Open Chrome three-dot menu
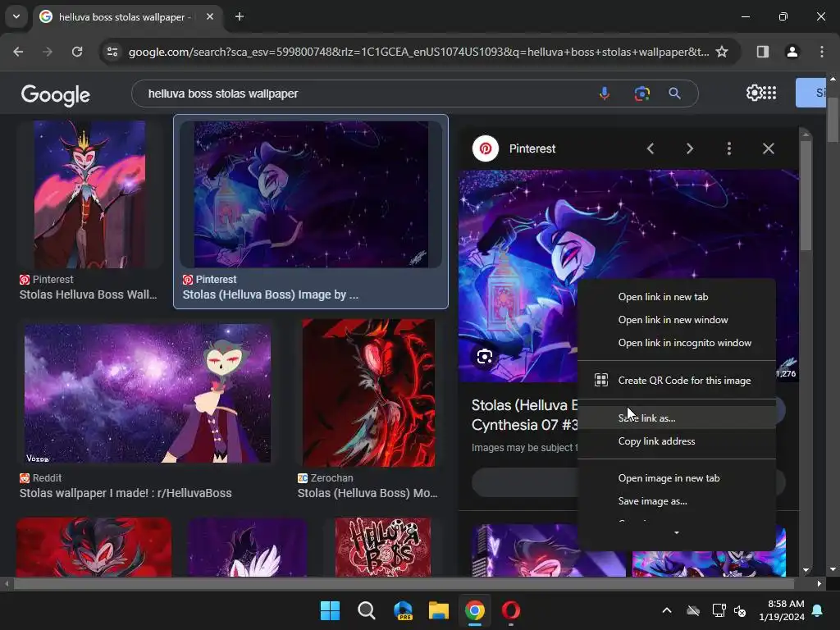The width and height of the screenshot is (840, 630). click(822, 52)
